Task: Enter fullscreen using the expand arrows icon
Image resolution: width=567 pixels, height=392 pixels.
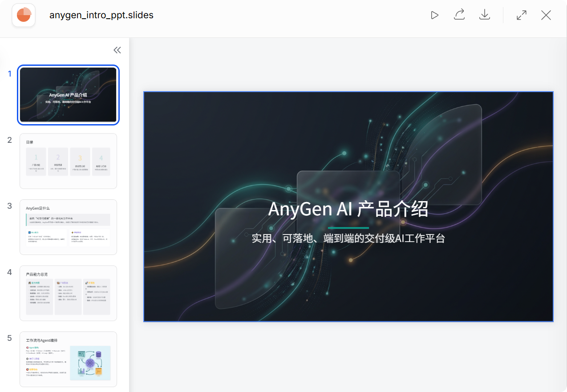Action: (x=521, y=15)
